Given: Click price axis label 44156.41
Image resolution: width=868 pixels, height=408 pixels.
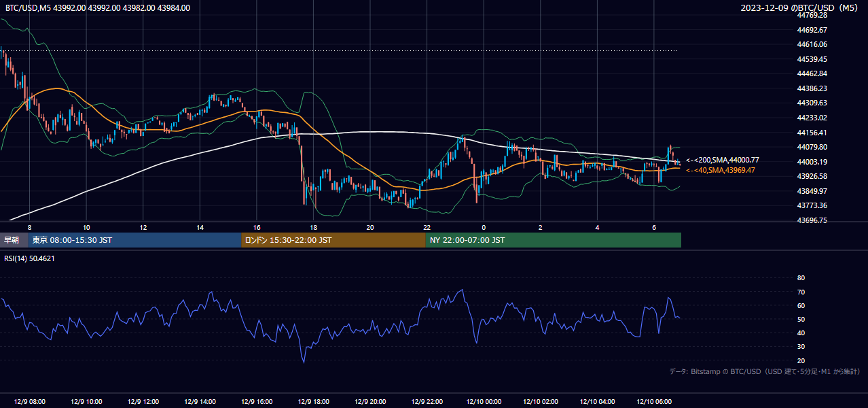Looking at the screenshot, I should (x=812, y=133).
